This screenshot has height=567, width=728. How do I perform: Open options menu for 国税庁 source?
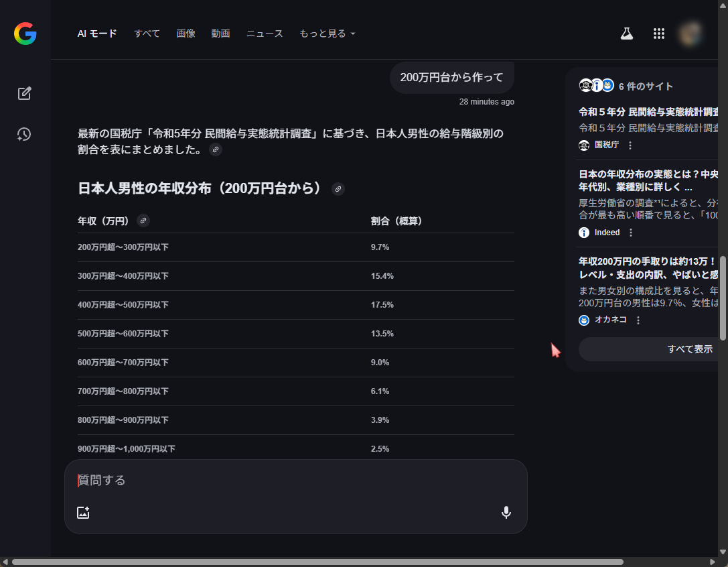pyautogui.click(x=630, y=145)
